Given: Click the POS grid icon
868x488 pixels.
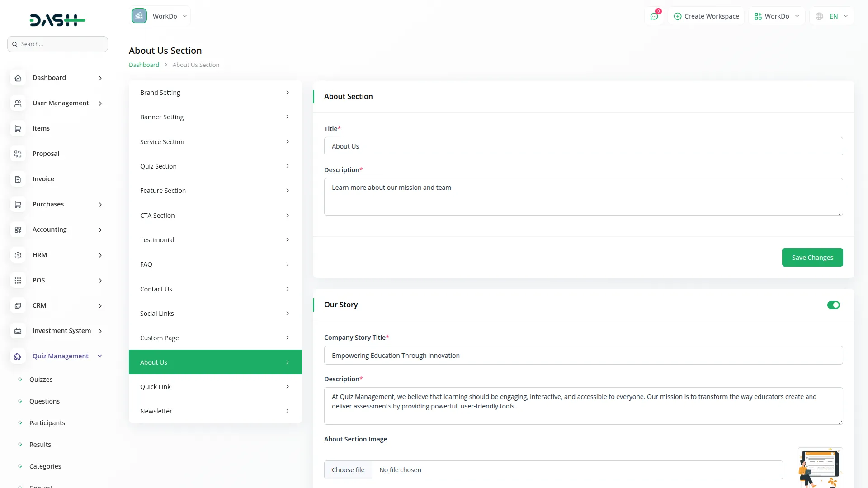Looking at the screenshot, I should pos(18,281).
